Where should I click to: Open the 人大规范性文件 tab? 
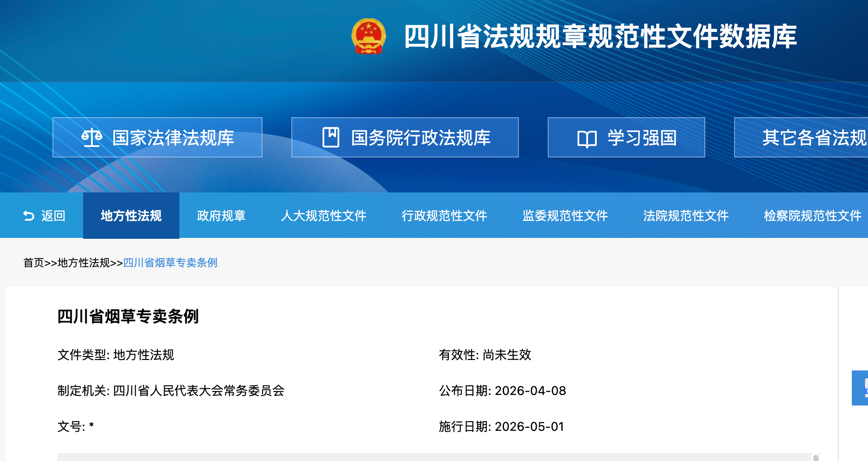click(323, 216)
